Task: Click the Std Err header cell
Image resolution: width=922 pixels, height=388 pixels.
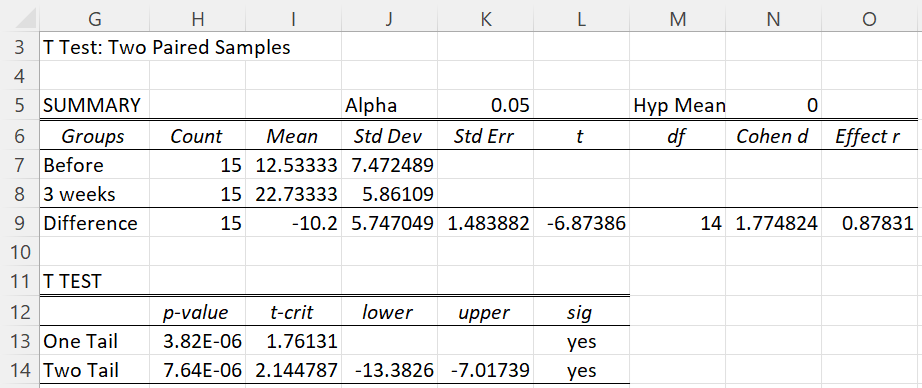Action: (x=485, y=136)
